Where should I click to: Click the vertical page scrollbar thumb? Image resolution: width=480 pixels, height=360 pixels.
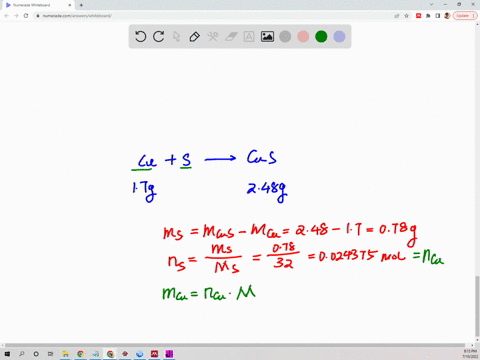(477, 306)
